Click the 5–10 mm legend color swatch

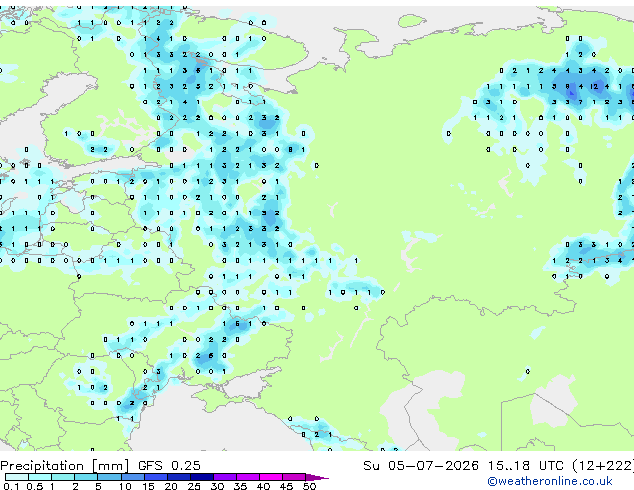(109, 477)
